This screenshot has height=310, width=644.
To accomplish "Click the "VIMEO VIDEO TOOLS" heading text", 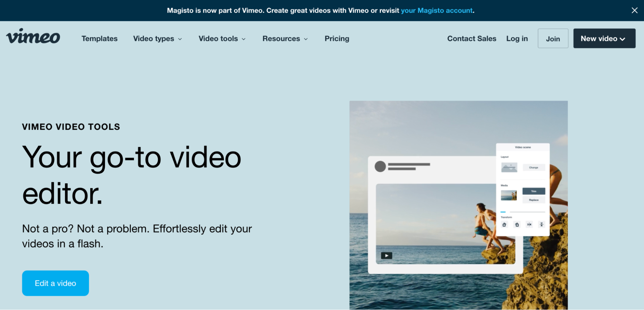I will 71,127.
